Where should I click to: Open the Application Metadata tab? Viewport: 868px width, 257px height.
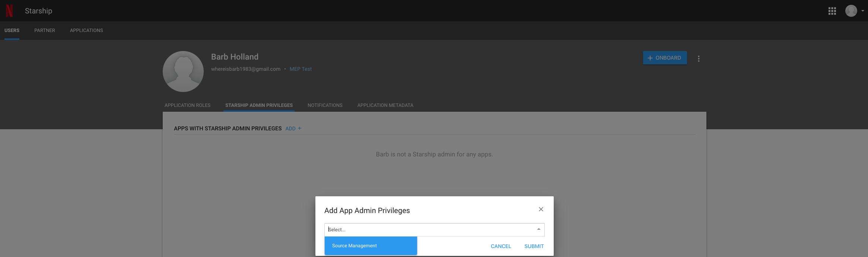(385, 105)
